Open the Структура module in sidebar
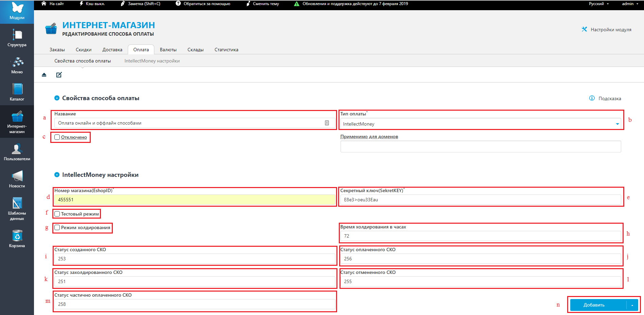Image resolution: width=644 pixels, height=315 pixels. (x=17, y=38)
